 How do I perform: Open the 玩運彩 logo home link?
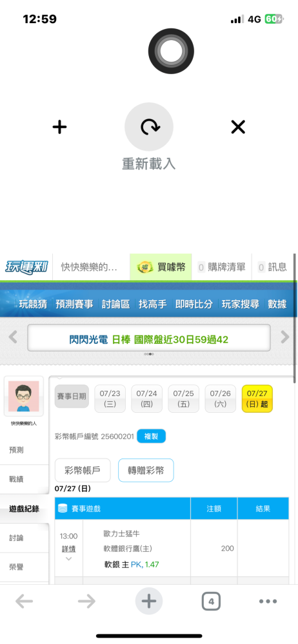pyautogui.click(x=26, y=267)
